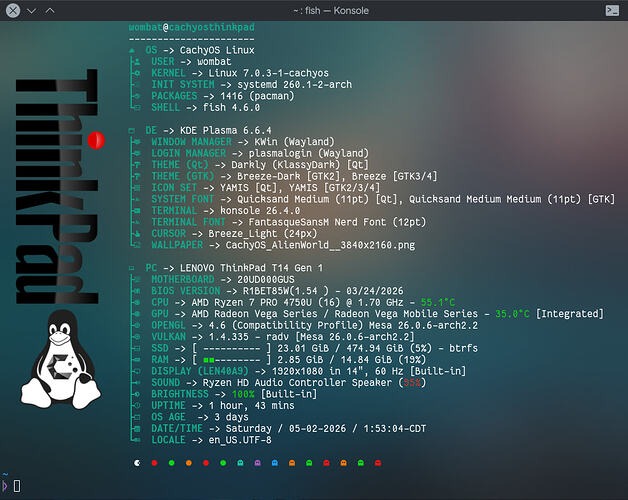Click the wallpaper filename text
Screen dimensions: 628x500
(320, 245)
